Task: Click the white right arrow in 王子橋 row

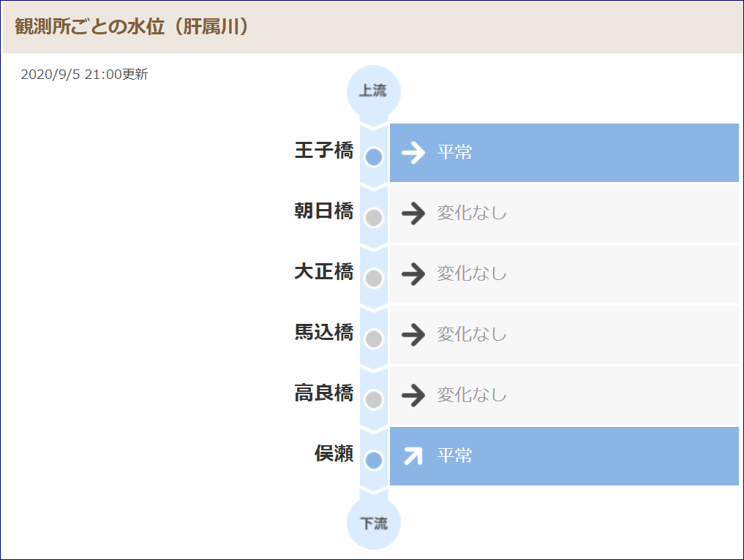Action: click(x=413, y=153)
